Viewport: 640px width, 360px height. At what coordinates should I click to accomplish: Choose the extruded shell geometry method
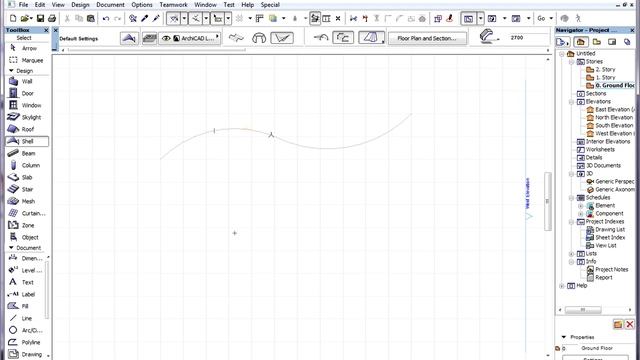pos(236,38)
